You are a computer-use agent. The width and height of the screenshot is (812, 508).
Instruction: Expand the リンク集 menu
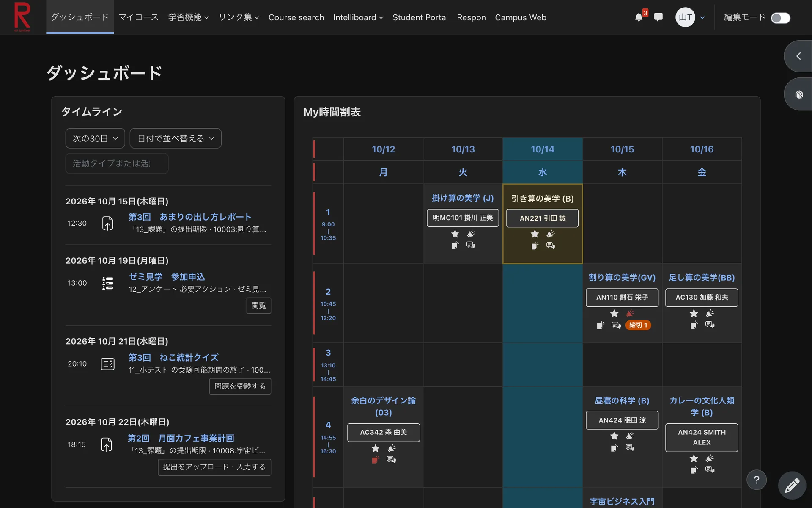pos(239,17)
